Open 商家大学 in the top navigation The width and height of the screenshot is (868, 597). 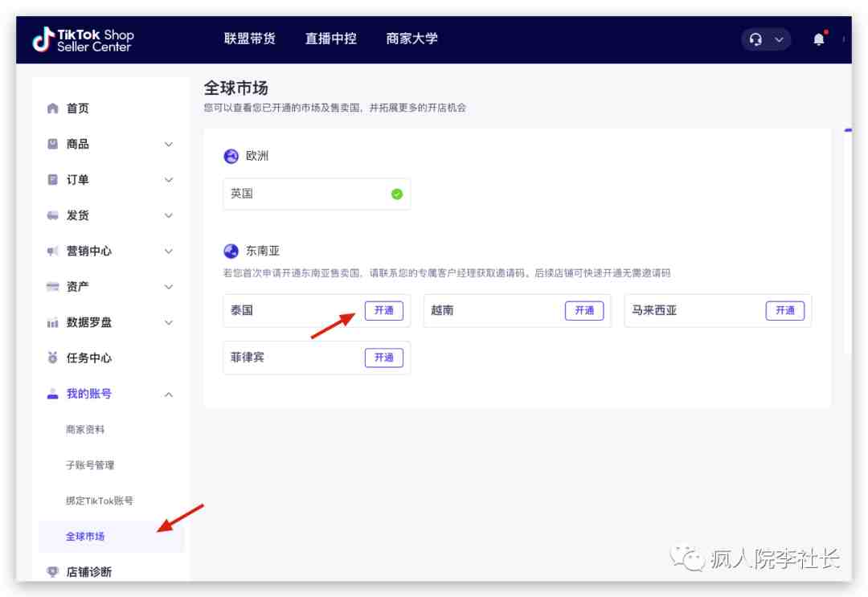[411, 39]
